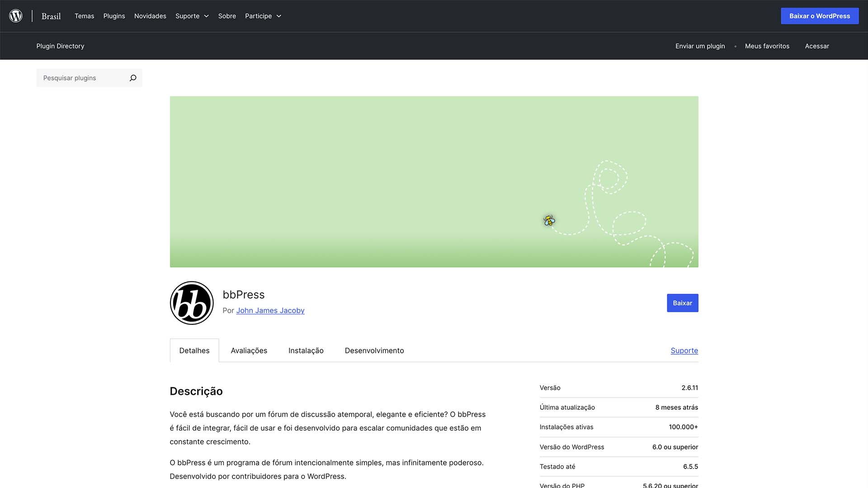Switch to the Avaliações tab
Screen dimensions: 868x488
(249, 351)
